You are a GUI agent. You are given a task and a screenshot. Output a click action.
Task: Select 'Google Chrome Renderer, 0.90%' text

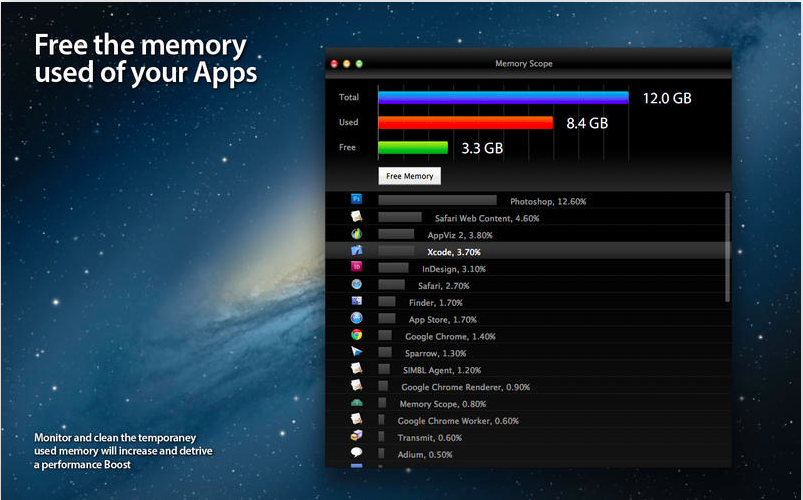pyautogui.click(x=466, y=387)
